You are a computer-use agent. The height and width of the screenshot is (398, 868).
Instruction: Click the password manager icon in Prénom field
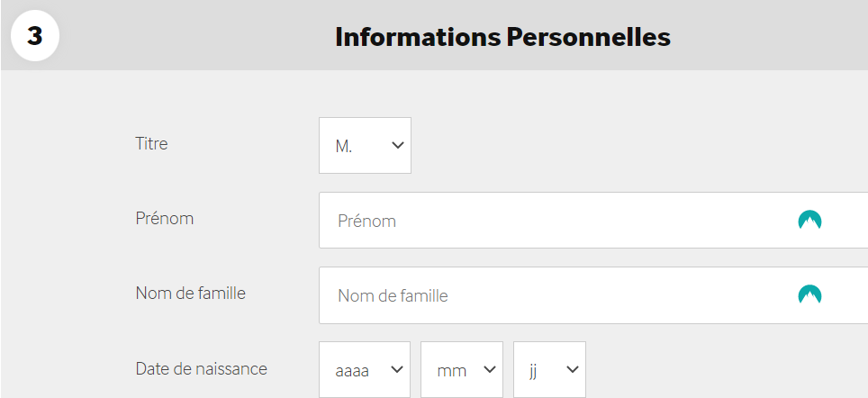(x=809, y=221)
